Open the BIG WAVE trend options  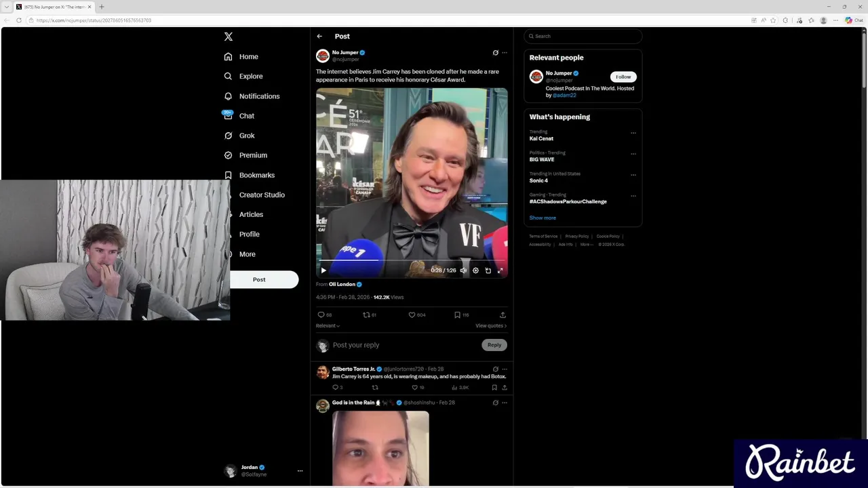(633, 154)
